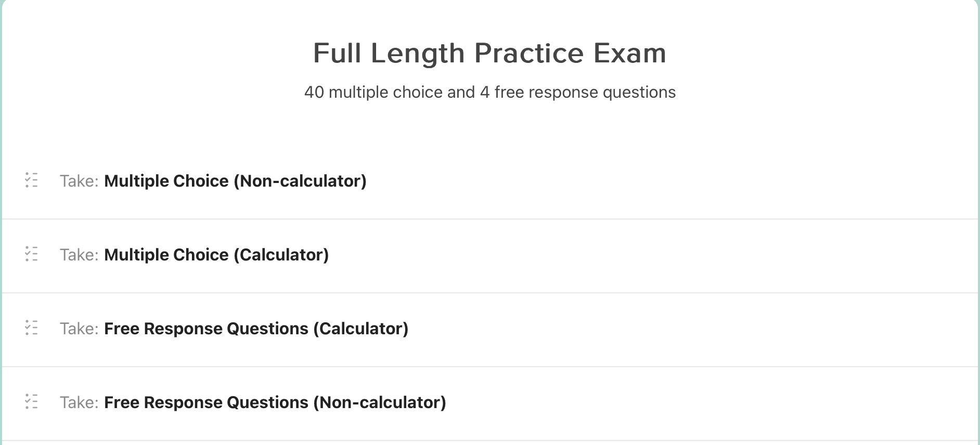Viewport: 980px width, 445px height.
Task: Click the checklist icon beside Free Response Questions (Non-calculator)
Action: tap(31, 402)
